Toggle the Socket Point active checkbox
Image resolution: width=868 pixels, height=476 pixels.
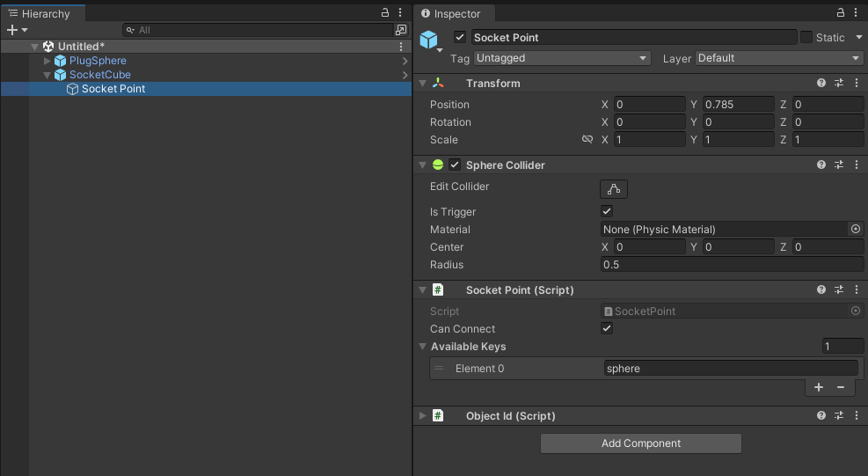click(459, 37)
